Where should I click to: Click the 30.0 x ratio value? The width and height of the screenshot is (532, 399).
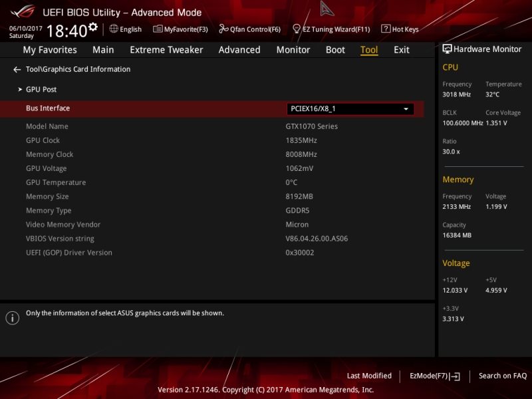tap(451, 152)
